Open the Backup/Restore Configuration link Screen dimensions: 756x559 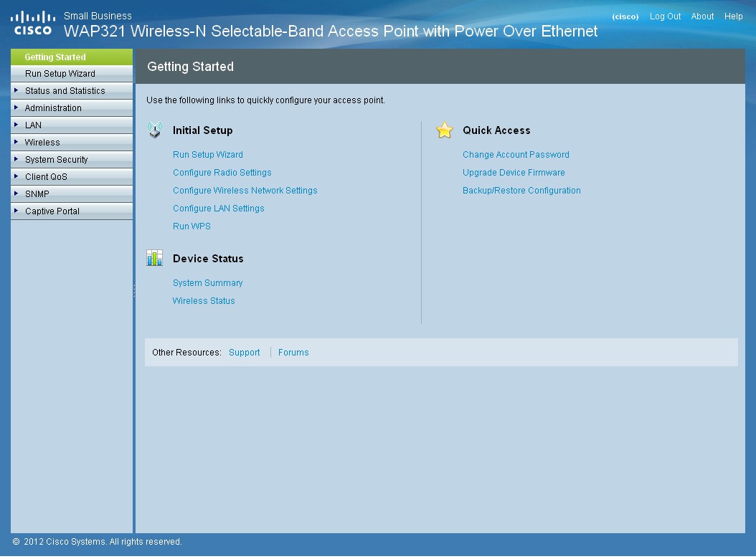(x=521, y=191)
